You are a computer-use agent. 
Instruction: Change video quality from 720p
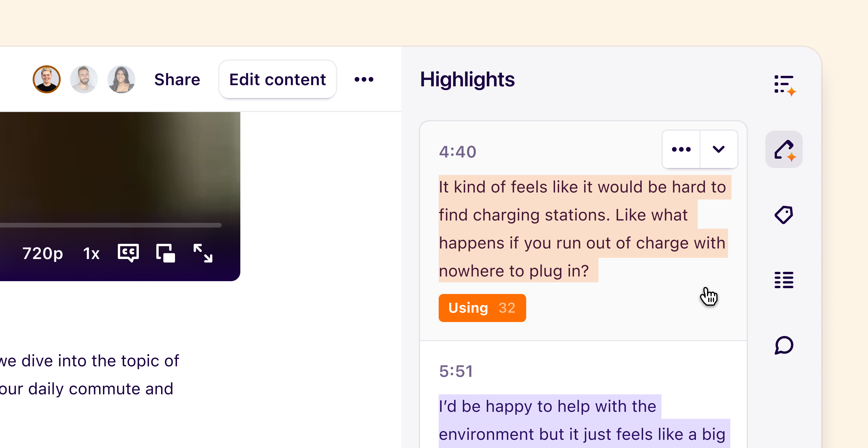43,253
